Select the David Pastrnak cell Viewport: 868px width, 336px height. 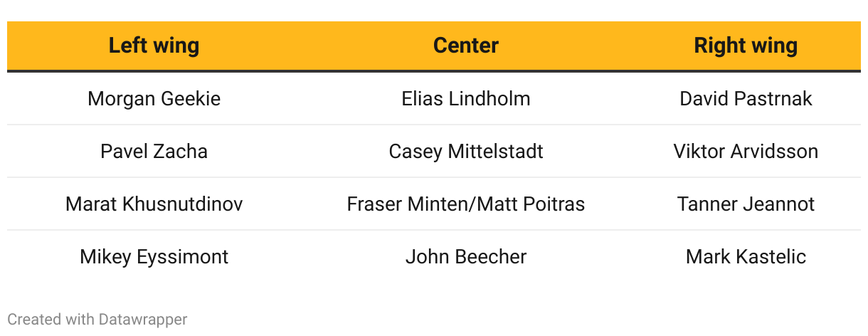pyautogui.click(x=745, y=98)
